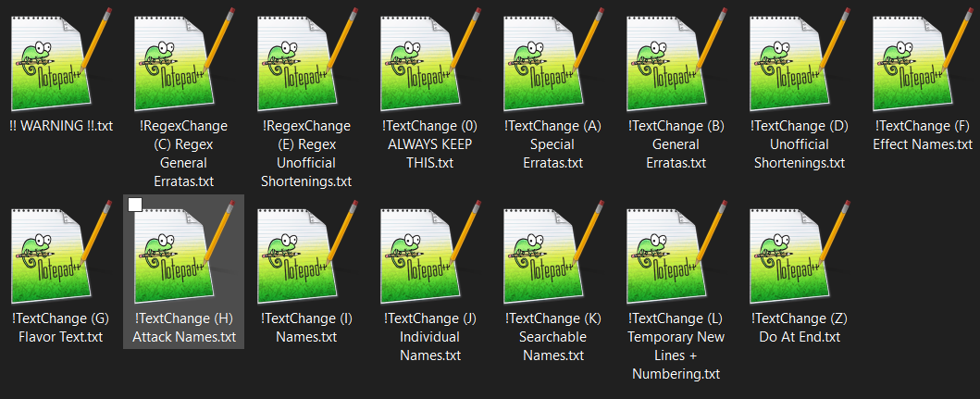
Task: Click the '!RegexChange (E) Regex Unofficial Shortenings.txt' label
Action: 306,154
